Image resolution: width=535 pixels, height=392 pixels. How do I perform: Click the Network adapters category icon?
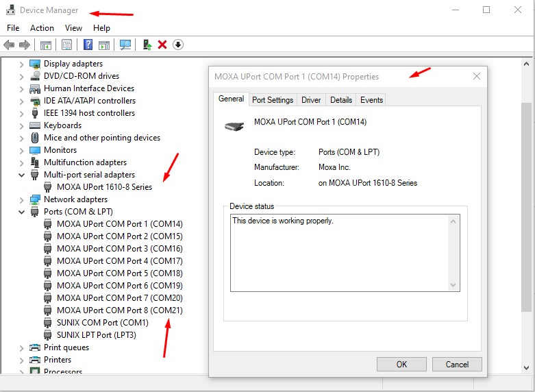click(x=35, y=199)
